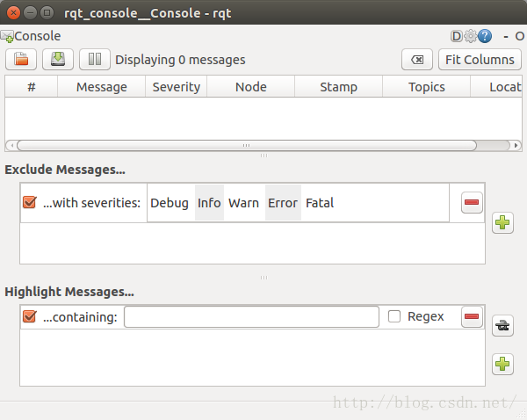Image resolution: width=527 pixels, height=420 pixels.
Task: Click the save messages icon
Action: pyautogui.click(x=57, y=60)
